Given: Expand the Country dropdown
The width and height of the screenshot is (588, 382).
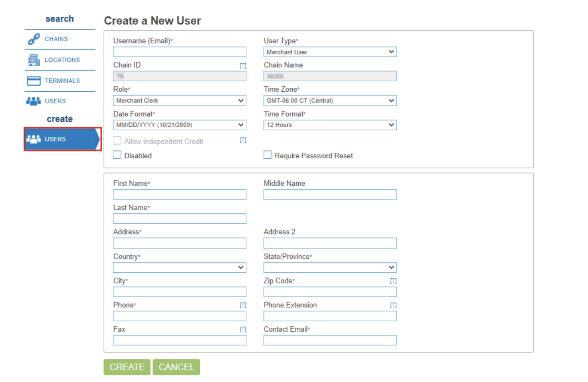Looking at the screenshot, I should click(179, 268).
